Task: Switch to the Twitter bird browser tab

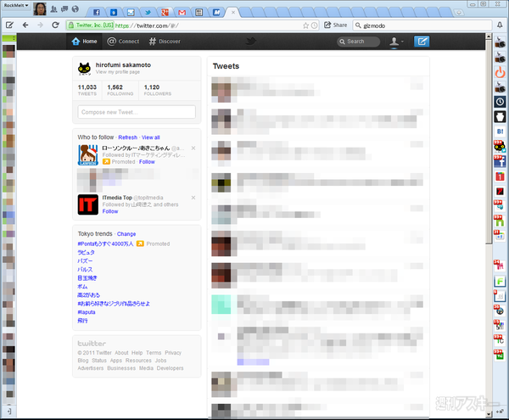Action: [148, 13]
